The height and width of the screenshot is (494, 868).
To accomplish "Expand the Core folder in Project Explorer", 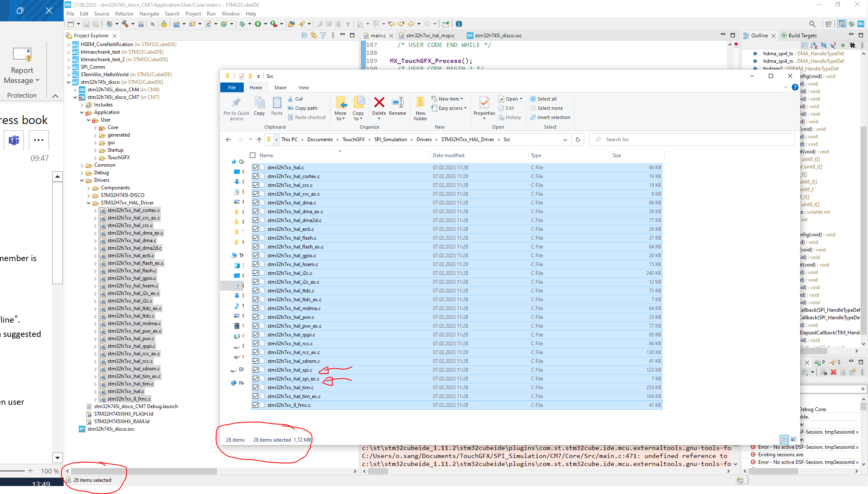I will [95, 127].
